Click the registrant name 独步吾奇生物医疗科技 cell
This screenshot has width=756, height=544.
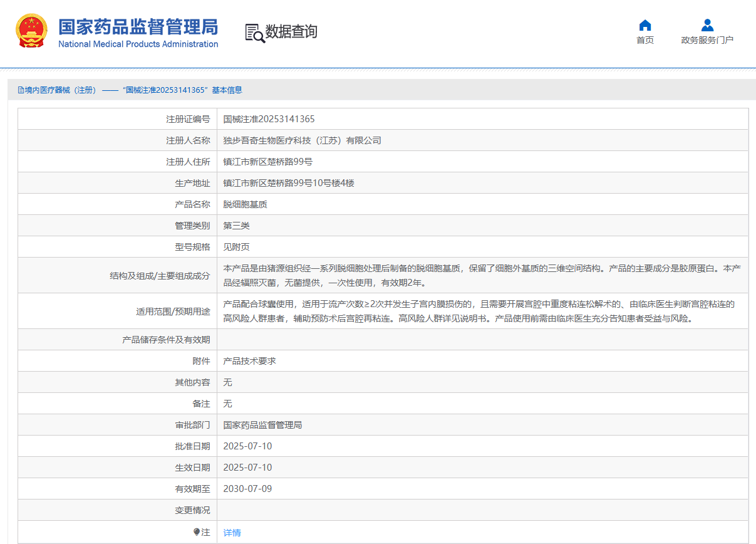pyautogui.click(x=302, y=140)
